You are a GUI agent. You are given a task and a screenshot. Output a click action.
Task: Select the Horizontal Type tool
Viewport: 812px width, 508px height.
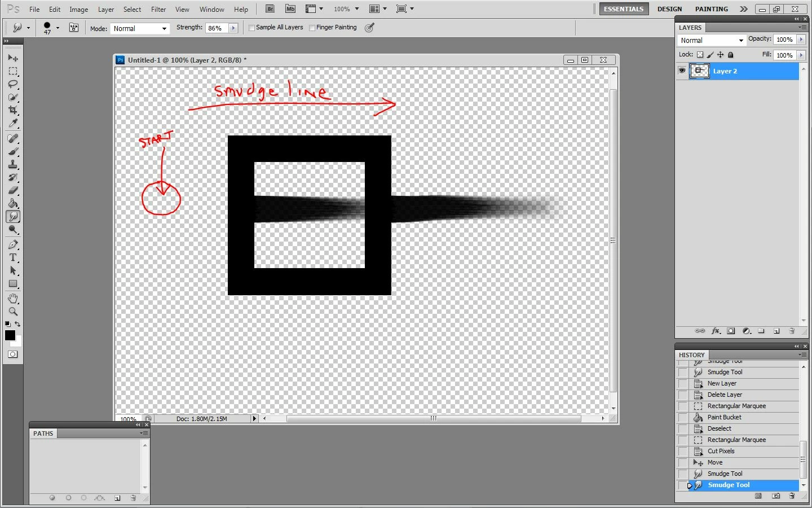tap(13, 257)
